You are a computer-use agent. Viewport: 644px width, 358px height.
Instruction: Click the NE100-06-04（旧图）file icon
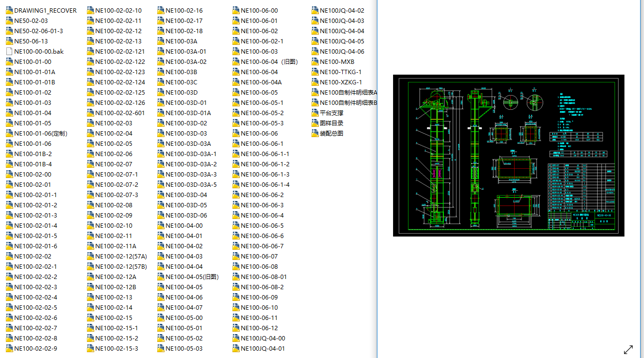[236, 61]
